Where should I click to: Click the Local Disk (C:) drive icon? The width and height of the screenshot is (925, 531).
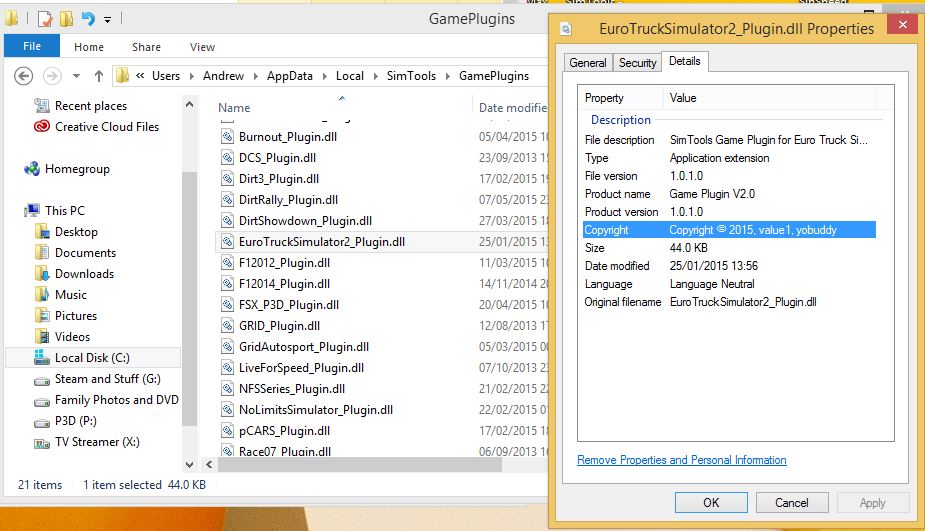[42, 358]
